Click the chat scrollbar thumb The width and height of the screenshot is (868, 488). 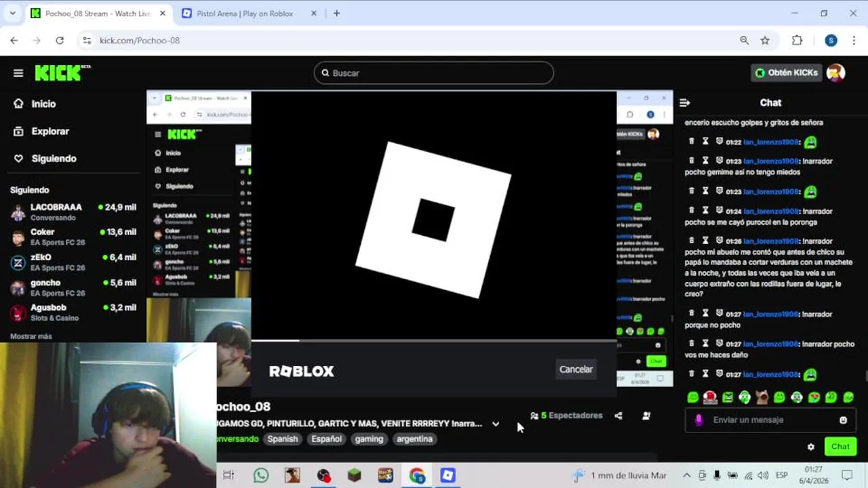pyautogui.click(x=865, y=376)
